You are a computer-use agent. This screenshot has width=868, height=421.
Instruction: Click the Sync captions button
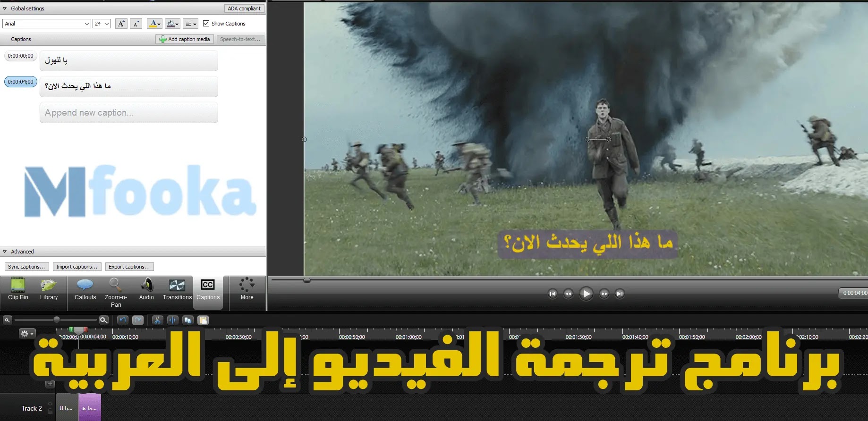click(x=26, y=267)
